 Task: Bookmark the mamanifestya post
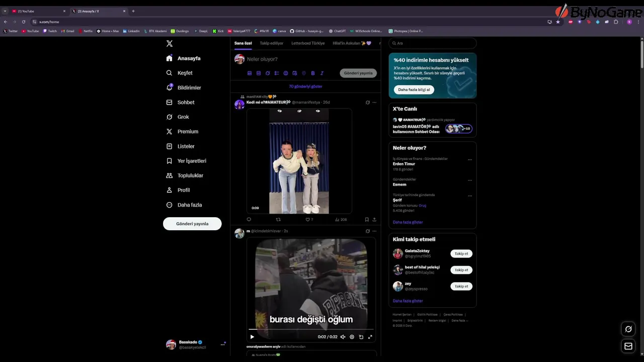(x=367, y=219)
